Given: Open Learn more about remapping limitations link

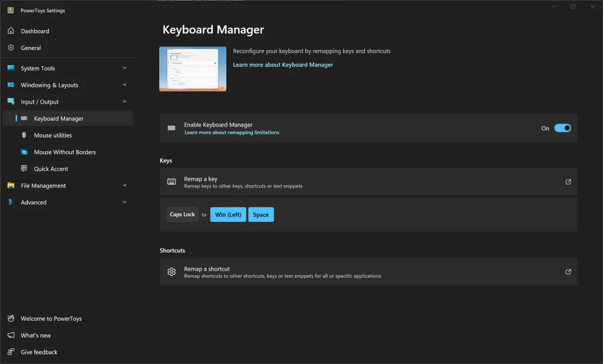Looking at the screenshot, I should (x=232, y=132).
